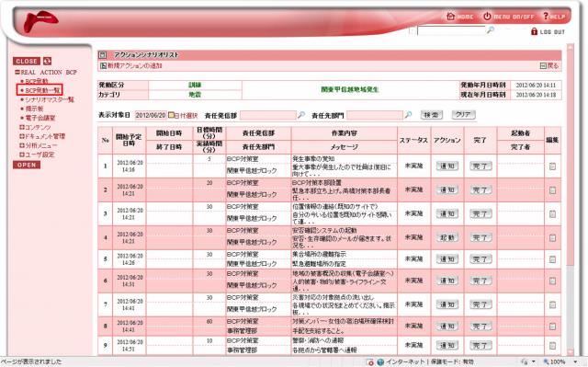Viewport: 588px width, 367px height.
Task: Open edit icon for row 3
Action: pyautogui.click(x=552, y=214)
